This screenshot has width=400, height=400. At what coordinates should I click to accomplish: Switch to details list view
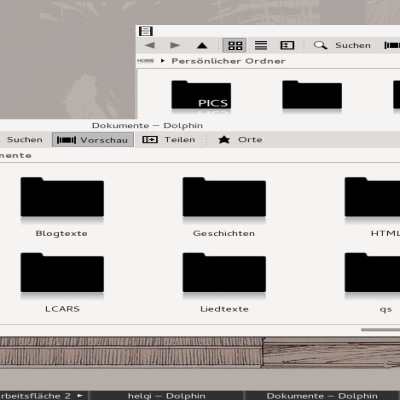(261, 45)
